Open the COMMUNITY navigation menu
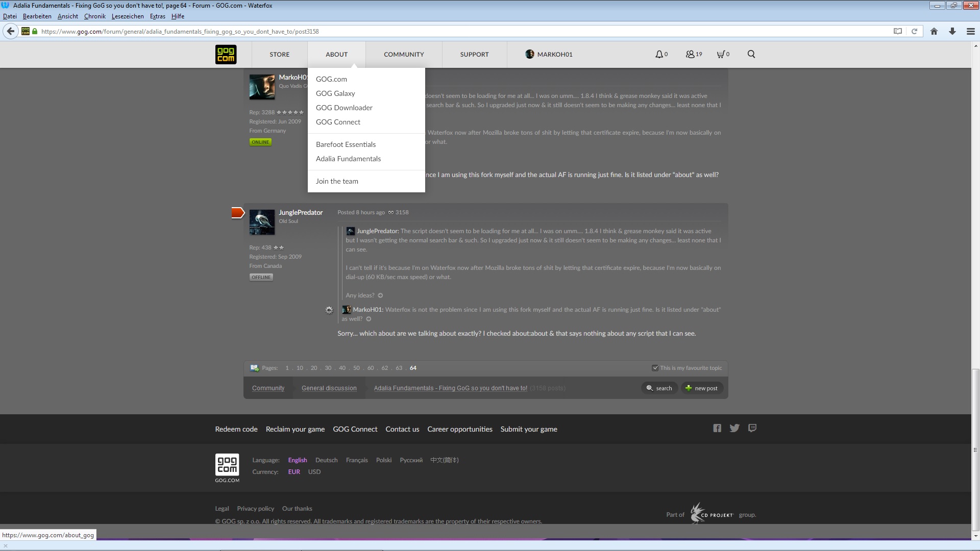The width and height of the screenshot is (980, 551). 404,54
